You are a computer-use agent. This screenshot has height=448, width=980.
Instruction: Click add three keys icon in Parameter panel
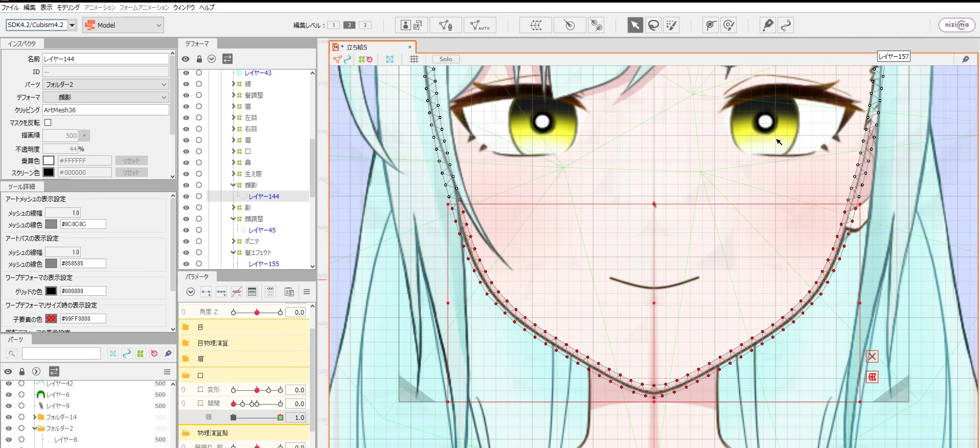221,292
